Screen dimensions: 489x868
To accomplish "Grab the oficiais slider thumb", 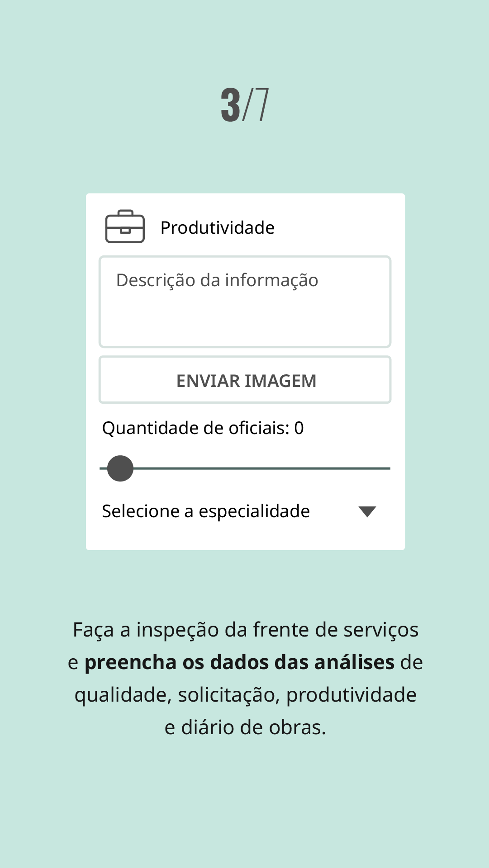I will click(120, 468).
